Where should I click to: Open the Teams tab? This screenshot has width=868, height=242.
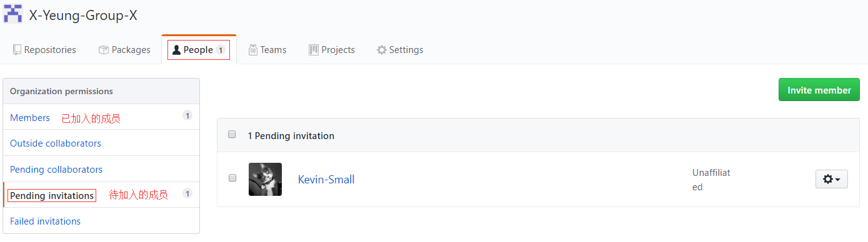point(267,50)
